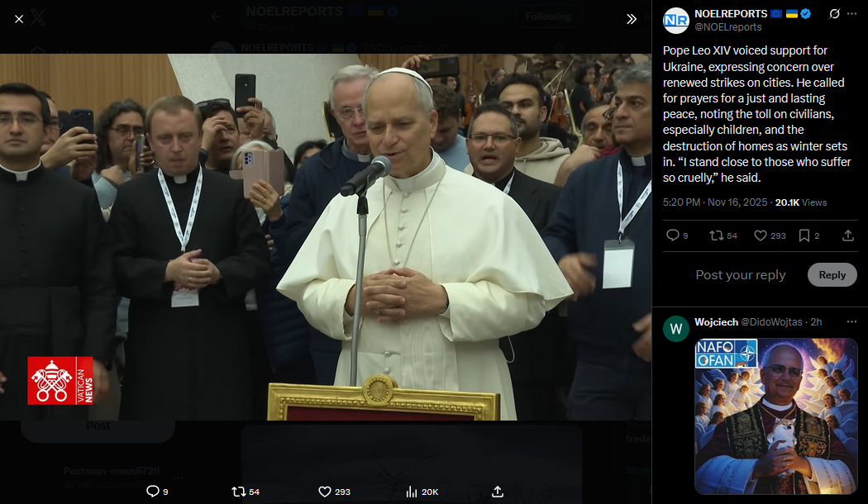Collapse the sidebar with double chevron icon
Image resolution: width=868 pixels, height=504 pixels.
pyautogui.click(x=631, y=19)
